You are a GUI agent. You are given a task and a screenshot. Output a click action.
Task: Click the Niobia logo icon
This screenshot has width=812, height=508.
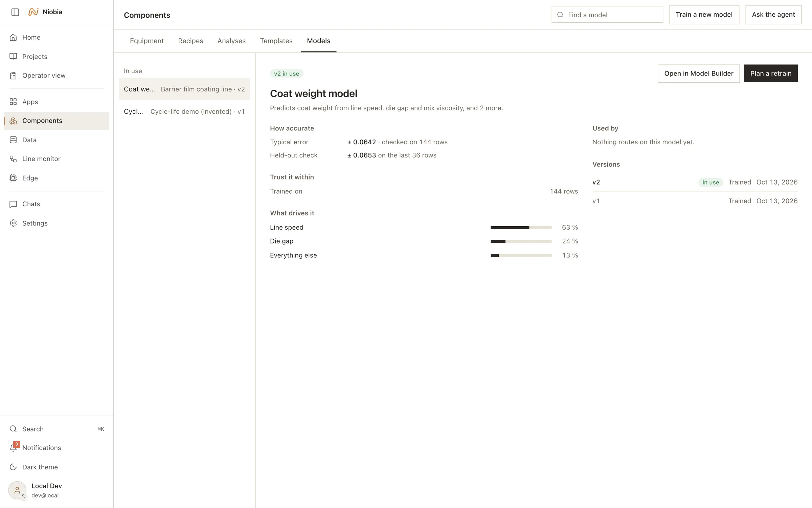[x=33, y=12]
